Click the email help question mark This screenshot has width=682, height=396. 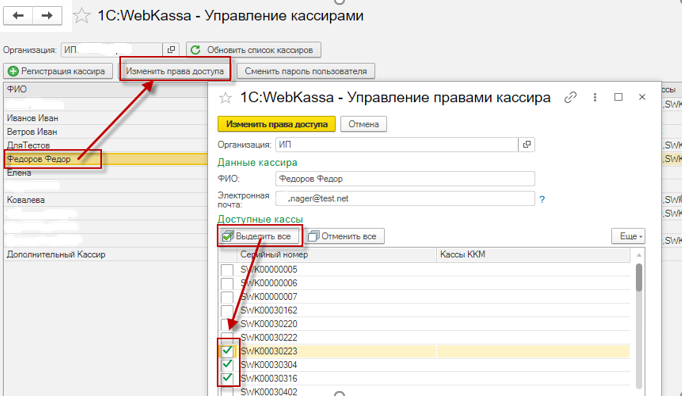click(x=542, y=199)
